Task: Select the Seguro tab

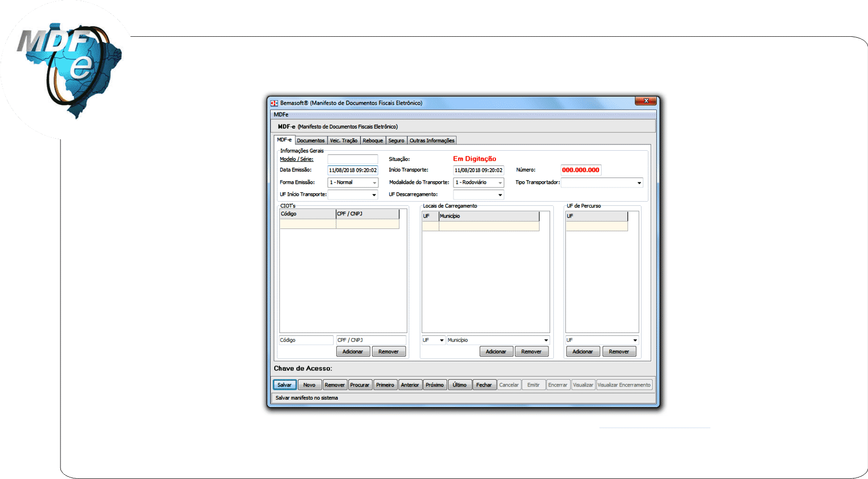Action: [x=396, y=140]
